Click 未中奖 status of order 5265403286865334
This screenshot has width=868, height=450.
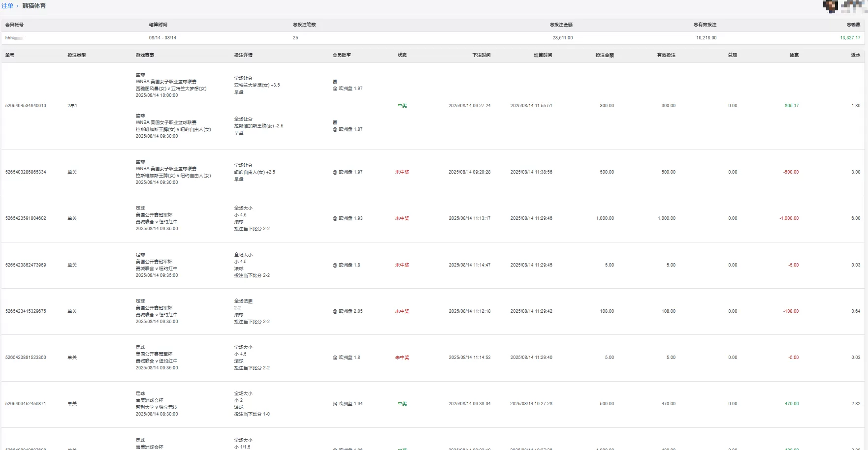tap(402, 172)
